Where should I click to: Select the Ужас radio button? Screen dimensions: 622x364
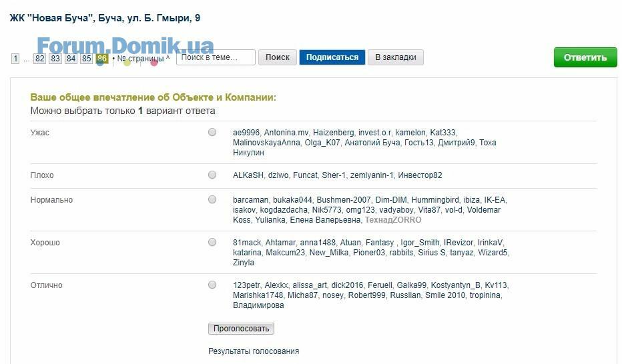pos(212,132)
